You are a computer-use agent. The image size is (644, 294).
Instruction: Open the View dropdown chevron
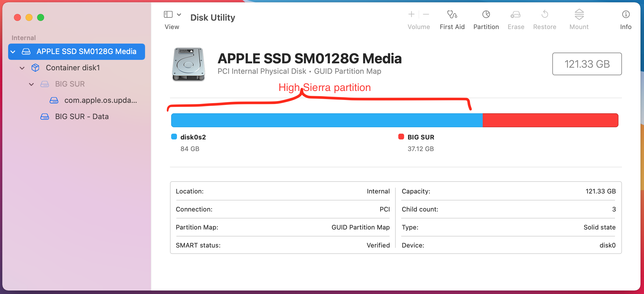179,14
